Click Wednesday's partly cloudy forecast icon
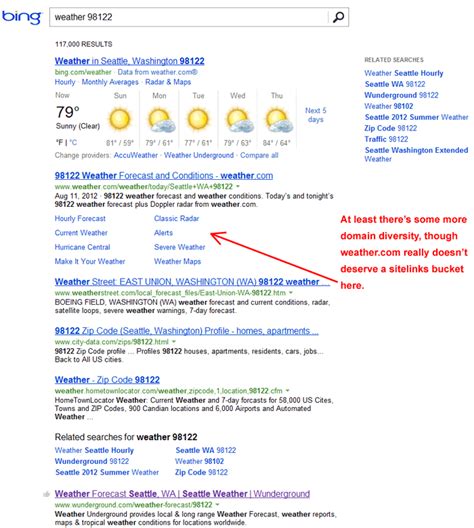 (x=240, y=120)
